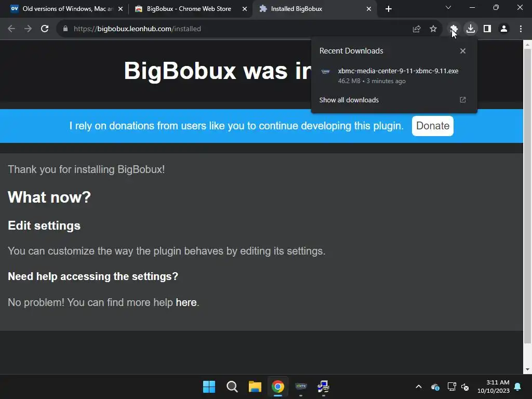
Task: Toggle the Downloads toolbar button
Action: [471, 29]
